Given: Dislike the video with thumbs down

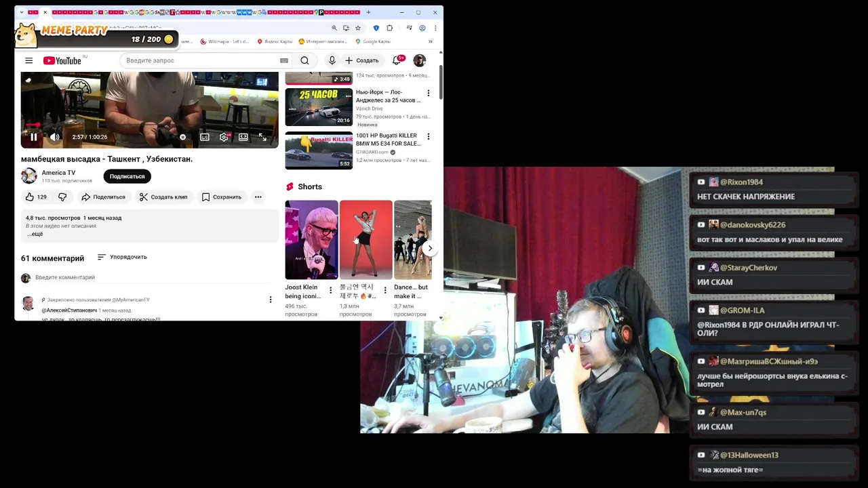Looking at the screenshot, I should tap(62, 197).
